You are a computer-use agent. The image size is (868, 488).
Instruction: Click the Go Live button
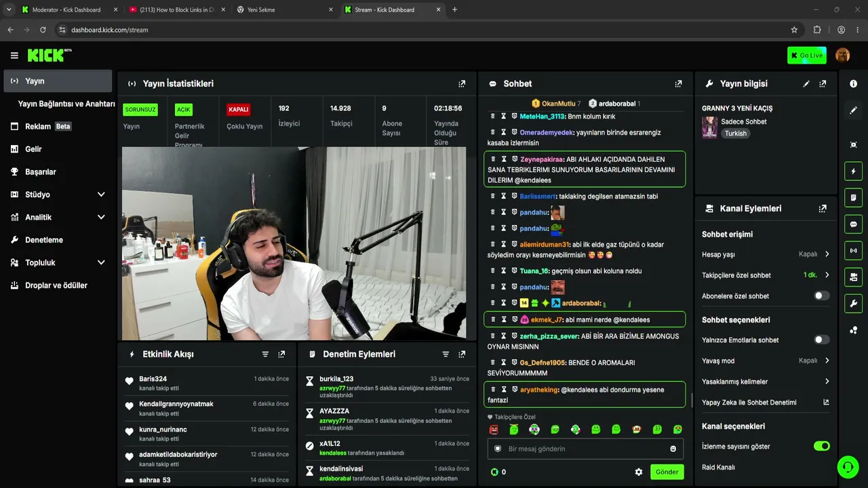(806, 56)
